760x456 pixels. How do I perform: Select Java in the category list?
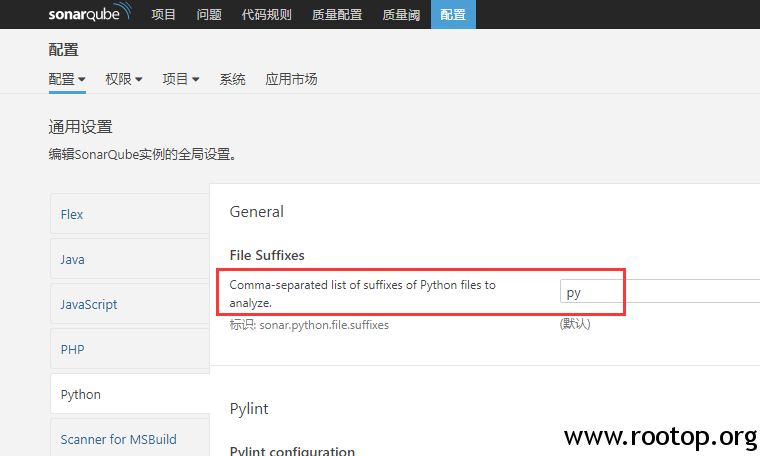130,259
